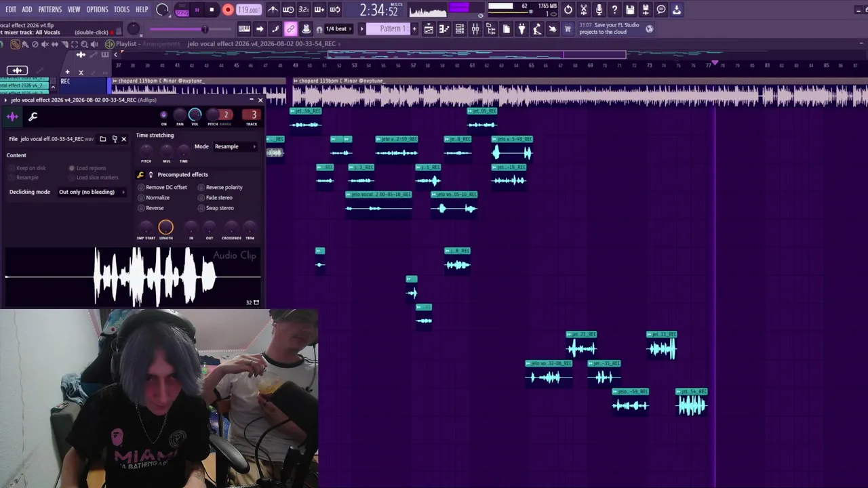Click the overdub/blend recording icon
868x488 pixels.
point(319,9)
